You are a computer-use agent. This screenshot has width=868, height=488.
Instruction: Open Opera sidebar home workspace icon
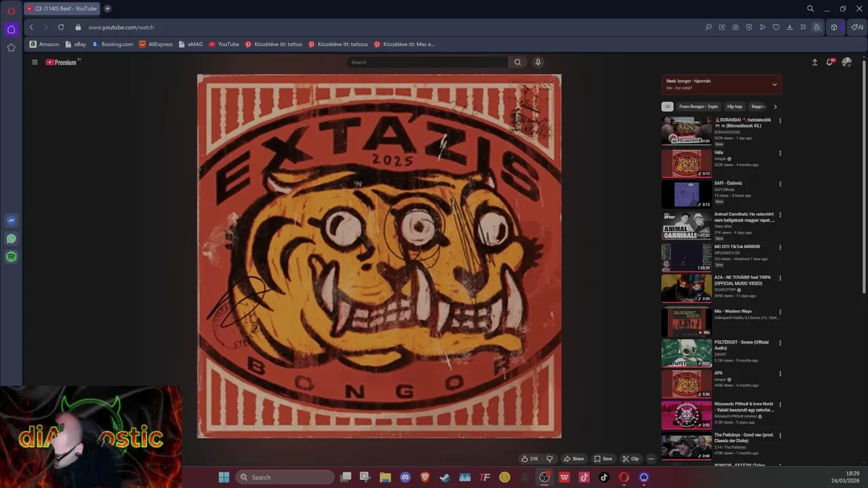(x=12, y=29)
